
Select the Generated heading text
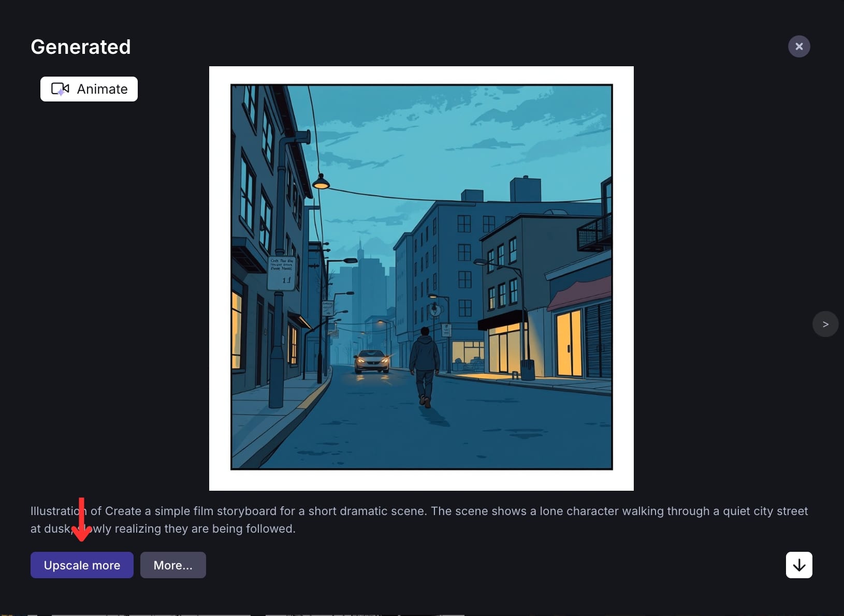click(81, 47)
